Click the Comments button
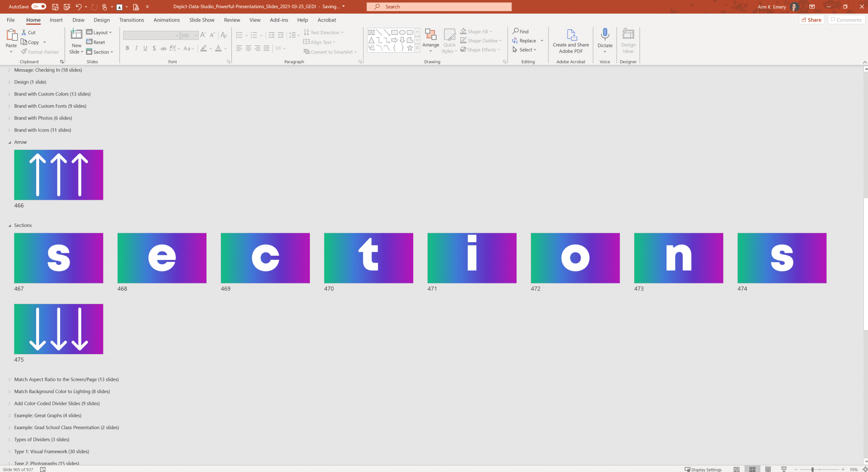The width and height of the screenshot is (868, 472). 846,20
